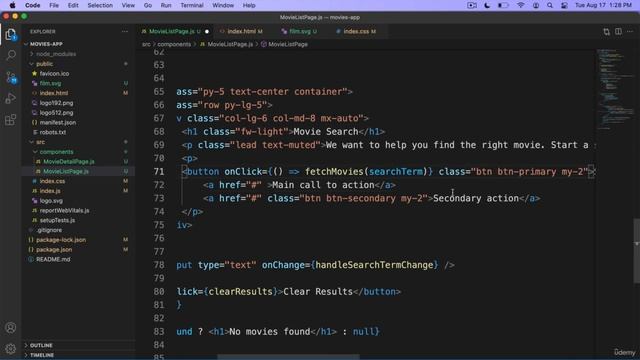Collapse the components folder
Viewport: 640px width, 360px height.
[56, 152]
